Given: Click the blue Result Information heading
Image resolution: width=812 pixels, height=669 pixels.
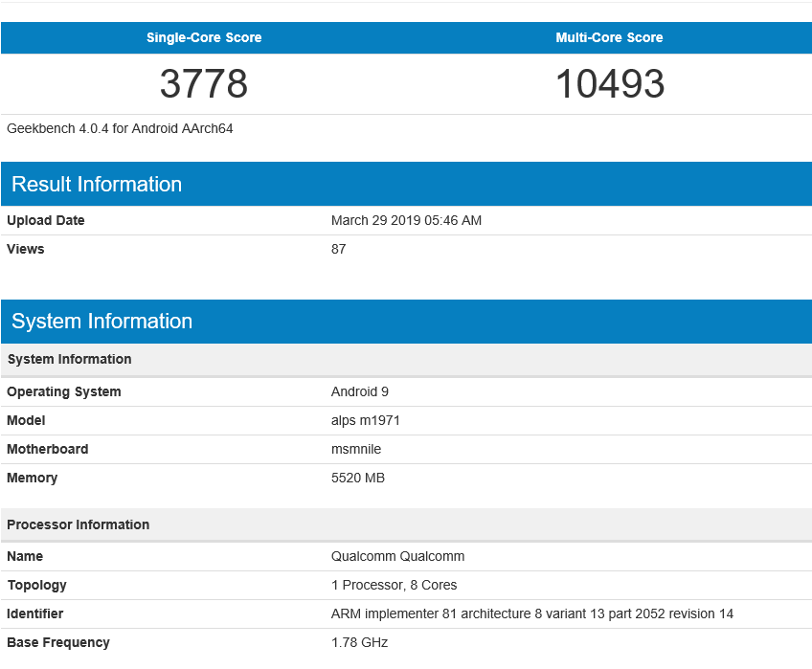Looking at the screenshot, I should tap(97, 185).
